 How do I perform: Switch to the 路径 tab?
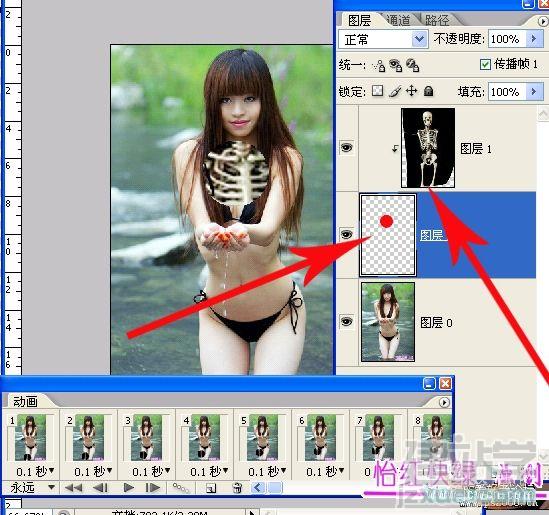coord(437,20)
